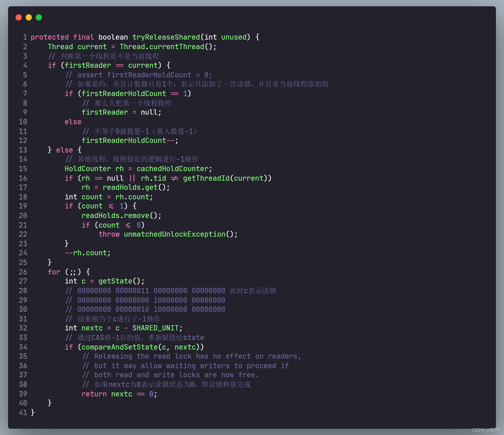The width and height of the screenshot is (504, 435).
Task: Click the yellow minimize dot
Action: point(29,17)
